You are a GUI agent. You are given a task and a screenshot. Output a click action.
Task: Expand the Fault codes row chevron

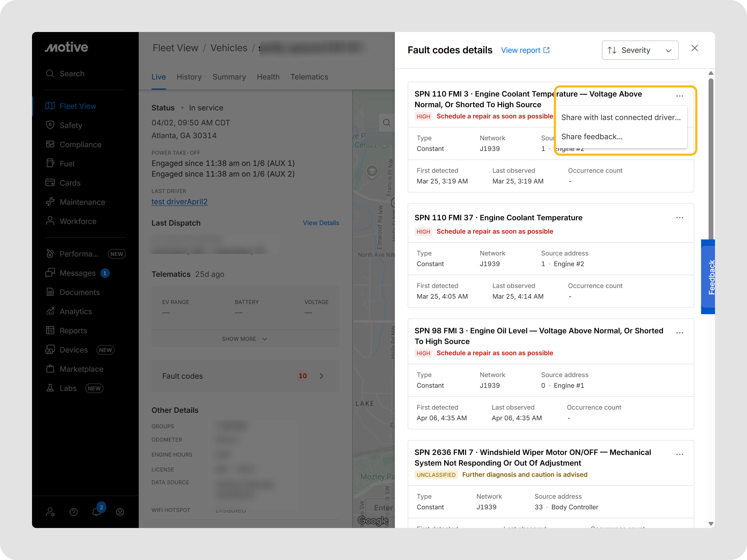[321, 376]
